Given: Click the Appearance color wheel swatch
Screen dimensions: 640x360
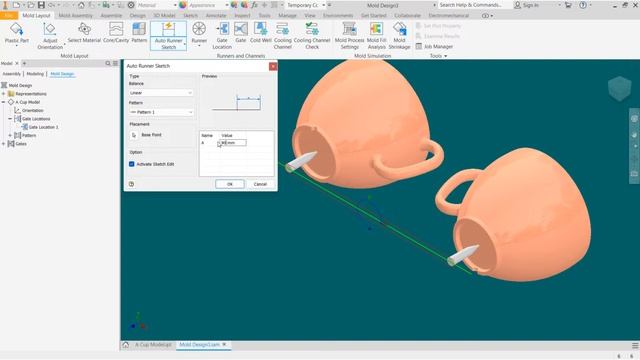Looking at the screenshot, I should (x=183, y=5).
